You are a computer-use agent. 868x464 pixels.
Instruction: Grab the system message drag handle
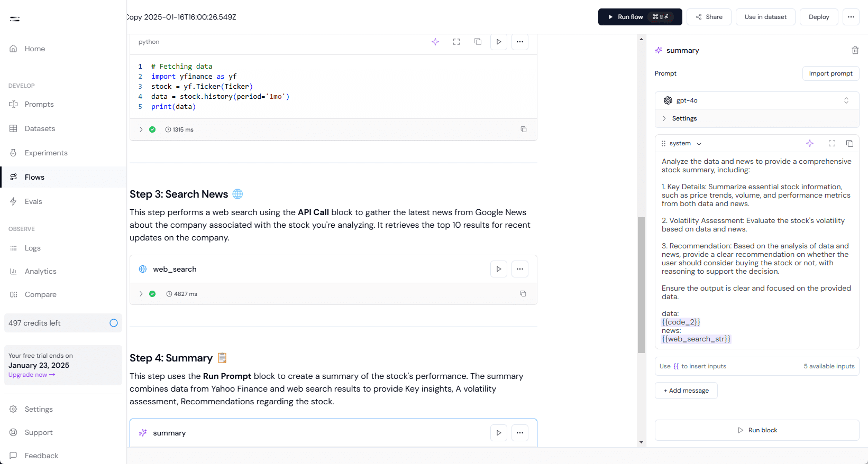[663, 143]
